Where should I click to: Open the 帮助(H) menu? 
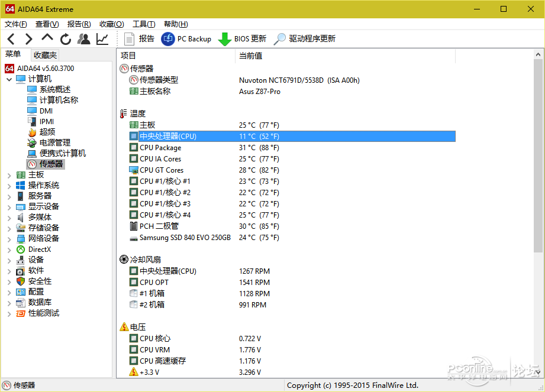pyautogui.click(x=176, y=24)
